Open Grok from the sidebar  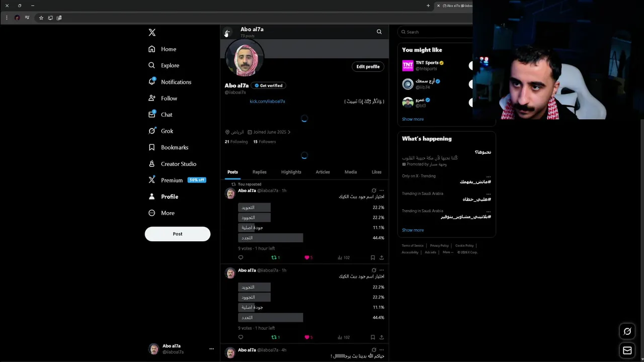[x=161, y=131]
